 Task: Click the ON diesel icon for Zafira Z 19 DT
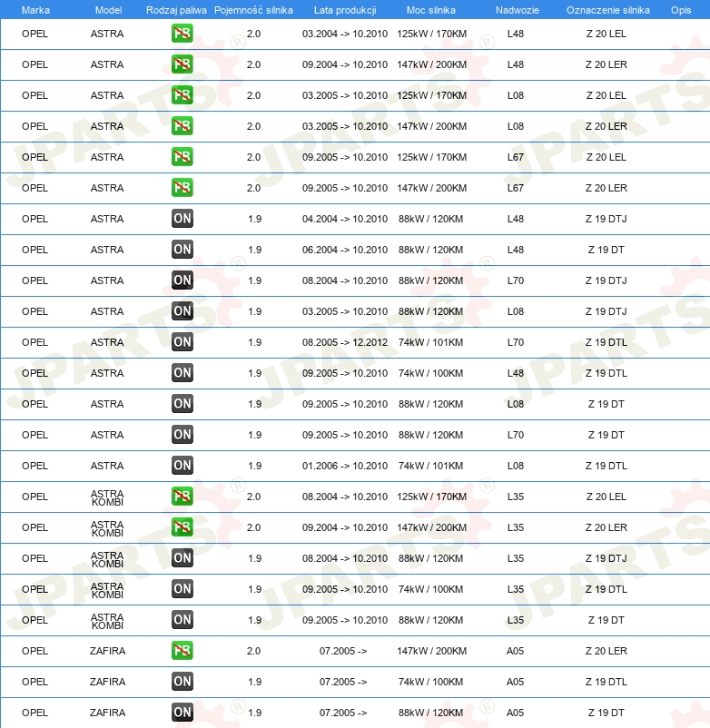click(182, 713)
